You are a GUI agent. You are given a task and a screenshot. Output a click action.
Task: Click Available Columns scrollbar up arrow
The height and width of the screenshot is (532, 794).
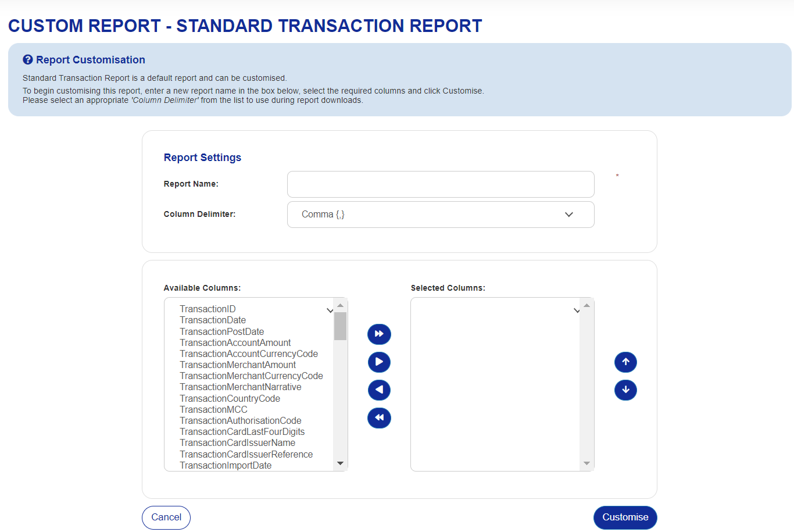click(x=341, y=305)
